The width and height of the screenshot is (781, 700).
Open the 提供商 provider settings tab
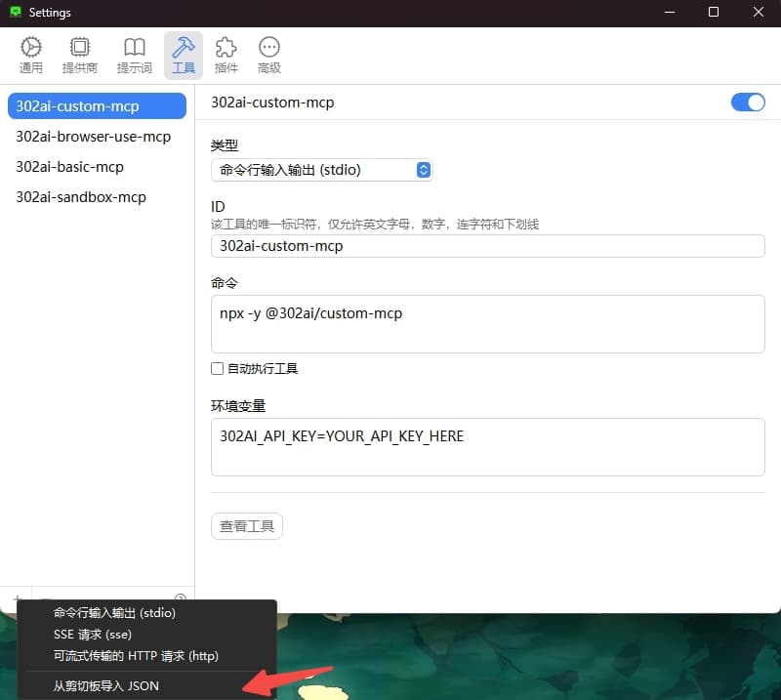80,56
